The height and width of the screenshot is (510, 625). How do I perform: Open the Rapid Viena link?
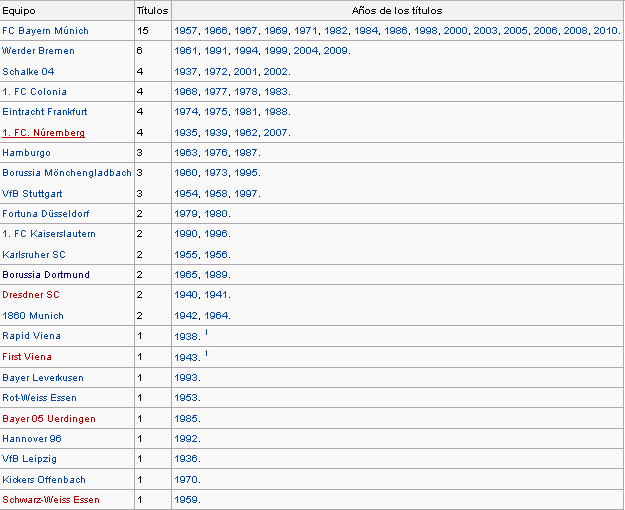point(31,336)
